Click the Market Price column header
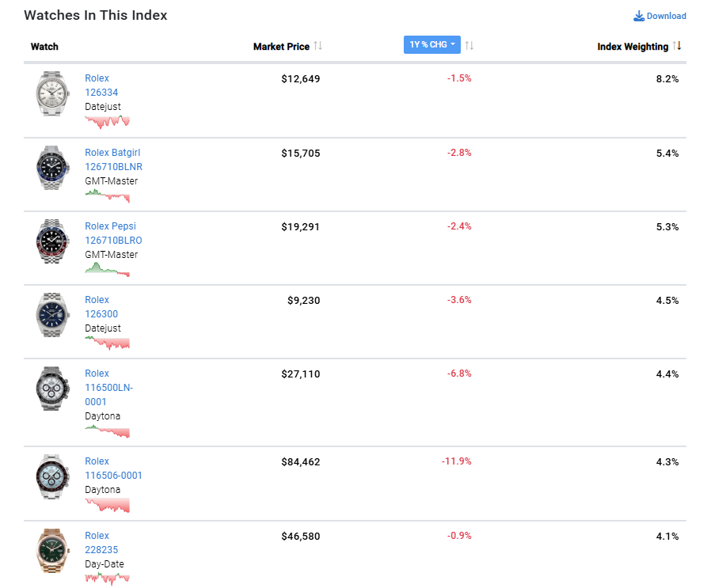707x588 pixels. click(281, 47)
